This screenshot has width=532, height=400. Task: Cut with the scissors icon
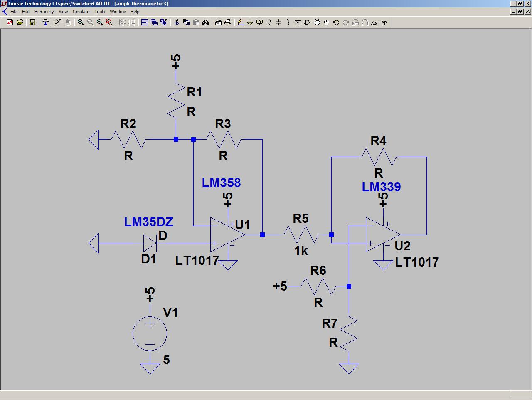(x=177, y=22)
